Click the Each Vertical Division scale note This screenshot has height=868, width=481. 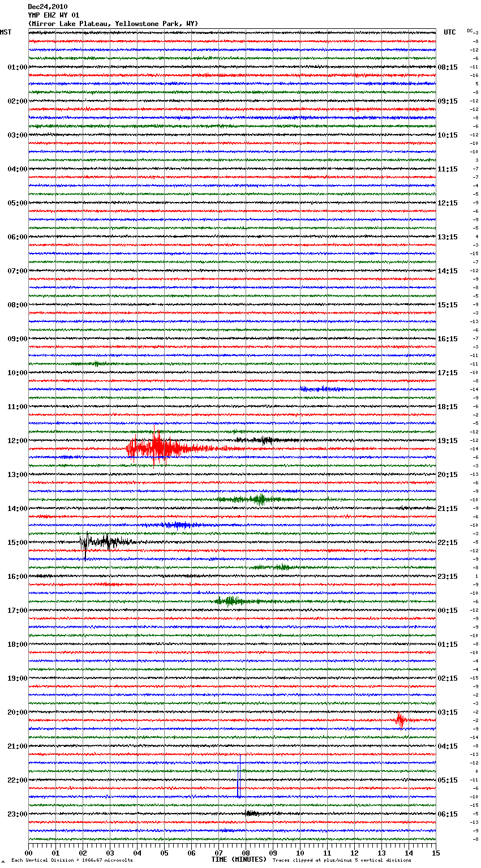coord(72,860)
